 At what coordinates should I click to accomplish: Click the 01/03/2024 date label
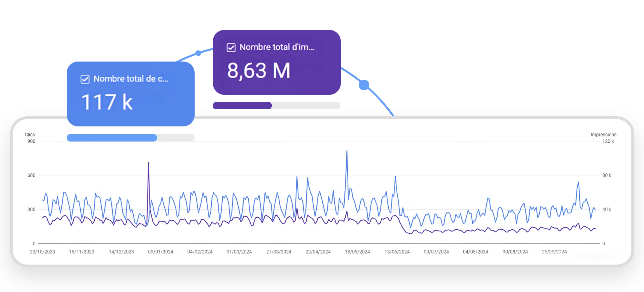239,252
